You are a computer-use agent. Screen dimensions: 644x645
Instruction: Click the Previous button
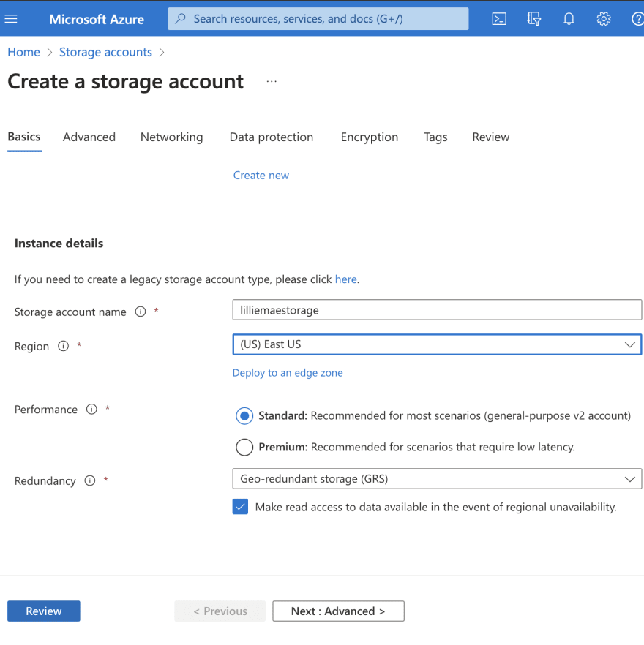(x=220, y=611)
